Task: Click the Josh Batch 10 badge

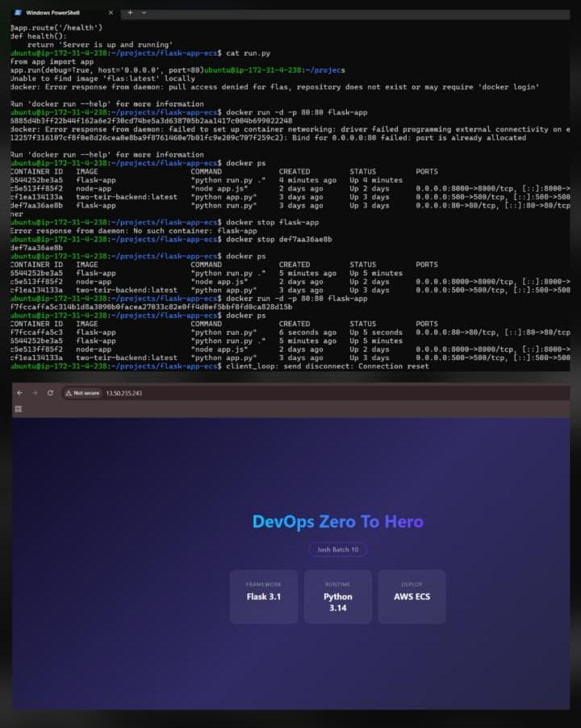Action: 337,550
